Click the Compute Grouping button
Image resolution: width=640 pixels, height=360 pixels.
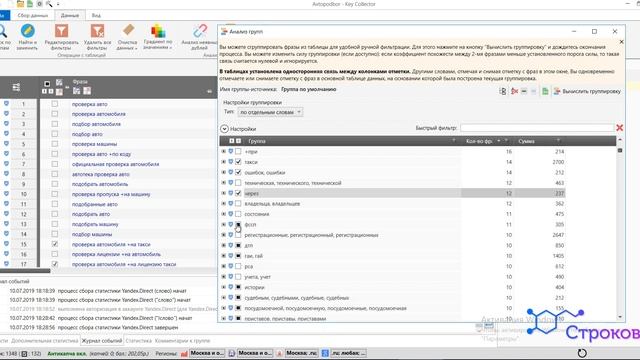pyautogui.click(x=587, y=91)
